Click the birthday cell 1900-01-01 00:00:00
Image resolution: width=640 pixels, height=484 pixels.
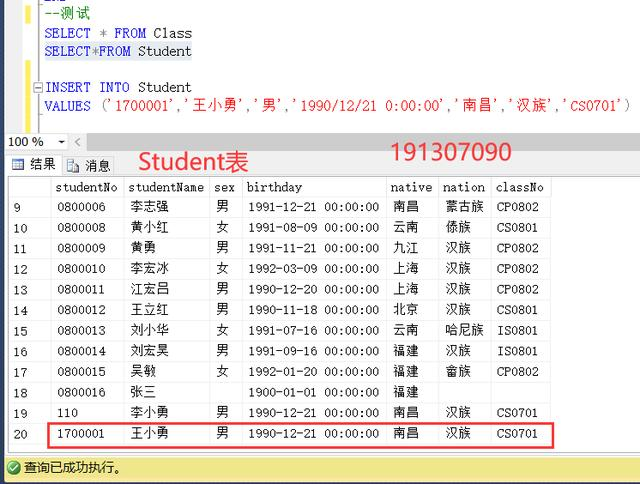pos(314,392)
